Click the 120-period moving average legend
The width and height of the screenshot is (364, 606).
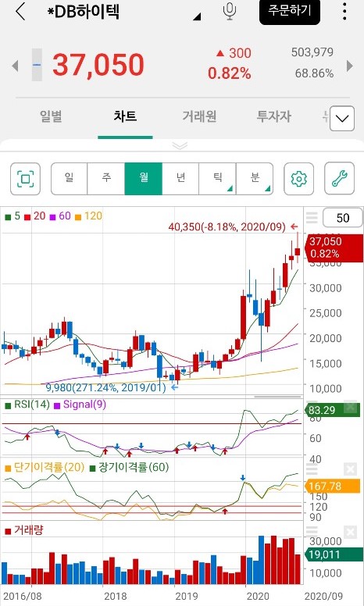click(x=89, y=216)
